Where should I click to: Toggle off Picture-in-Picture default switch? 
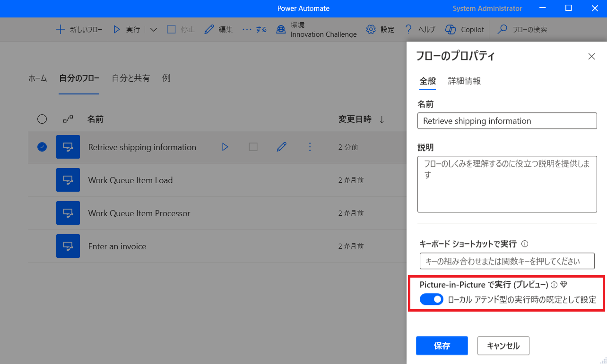pyautogui.click(x=432, y=299)
